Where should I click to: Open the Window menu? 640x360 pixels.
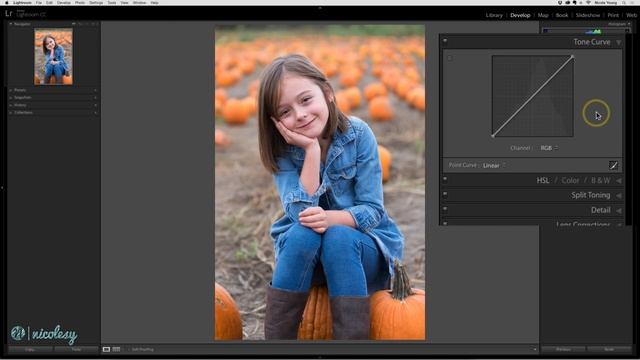coord(139,2)
